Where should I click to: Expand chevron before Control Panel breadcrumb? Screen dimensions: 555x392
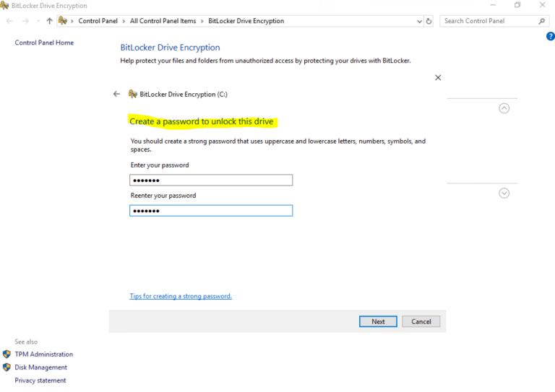click(x=72, y=21)
